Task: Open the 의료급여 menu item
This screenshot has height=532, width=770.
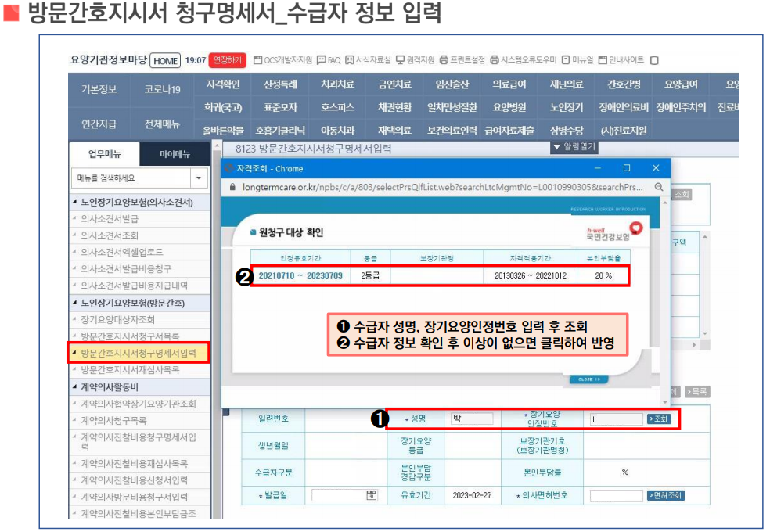Action: tap(509, 84)
